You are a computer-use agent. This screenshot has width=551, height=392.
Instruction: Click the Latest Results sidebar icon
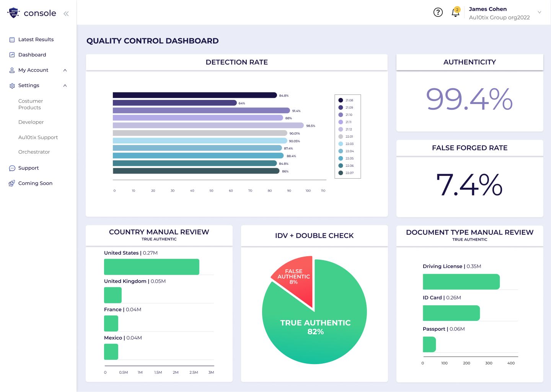(x=12, y=40)
